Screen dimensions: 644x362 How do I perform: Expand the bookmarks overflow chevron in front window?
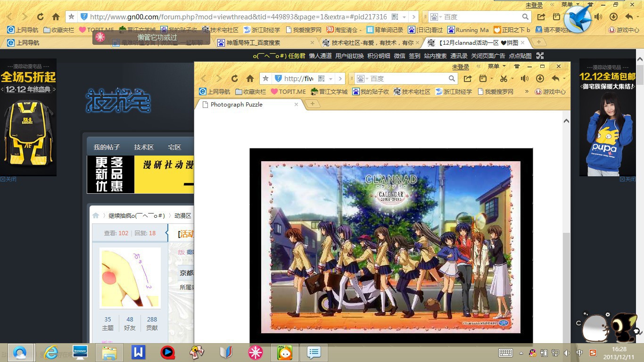coord(527,91)
